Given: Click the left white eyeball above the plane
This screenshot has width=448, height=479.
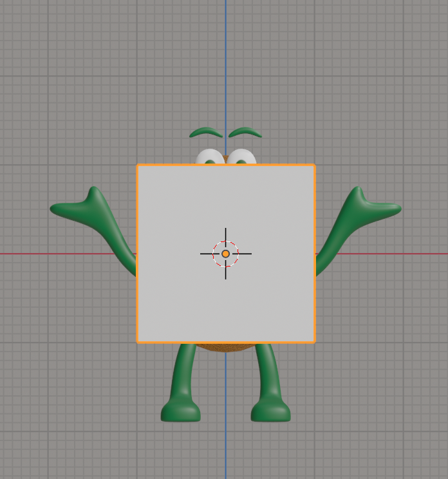Looking at the screenshot, I should click(x=209, y=157).
